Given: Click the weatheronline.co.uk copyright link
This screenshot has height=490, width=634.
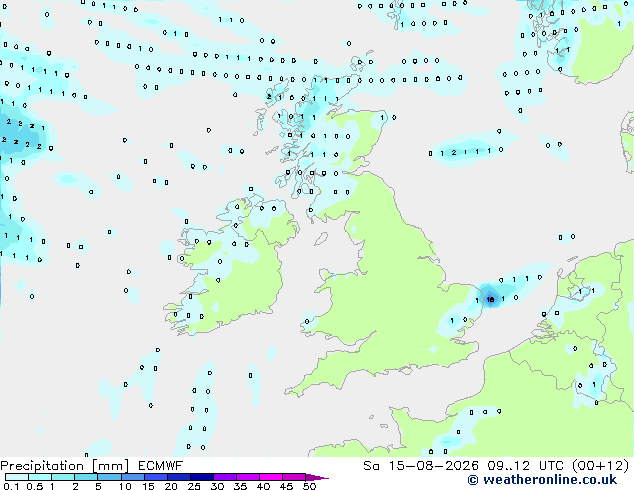Looking at the screenshot, I should (542, 480).
